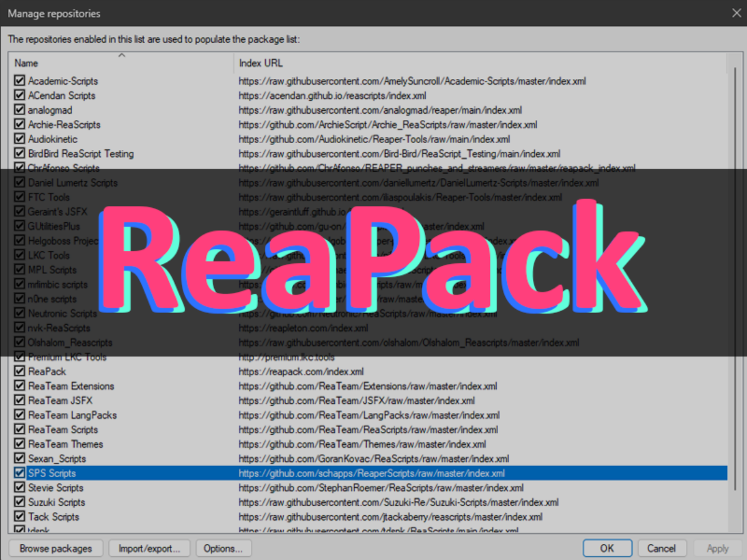
Task: Toggle BirdBird ReaScript Testing checkbox
Action: tap(20, 154)
